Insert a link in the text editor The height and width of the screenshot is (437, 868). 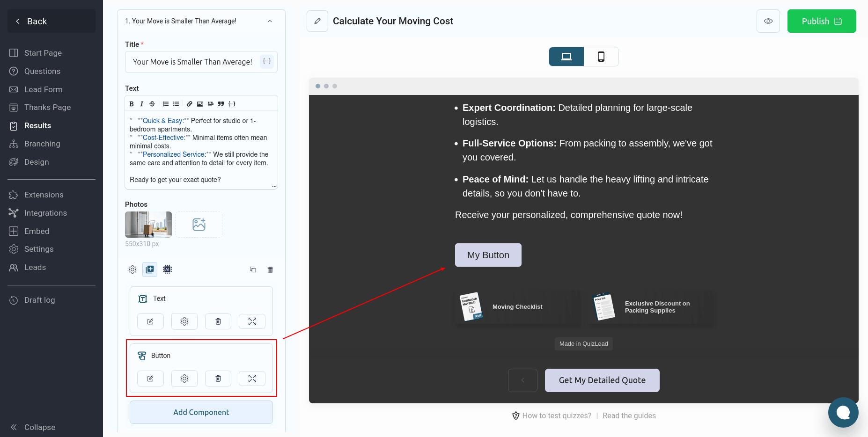click(189, 104)
